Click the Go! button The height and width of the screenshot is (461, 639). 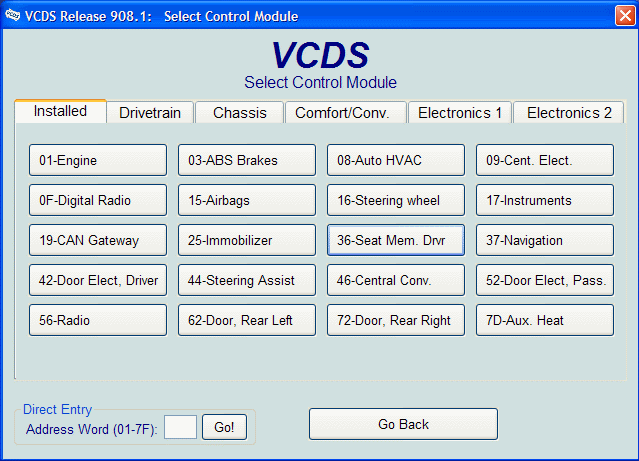[224, 427]
